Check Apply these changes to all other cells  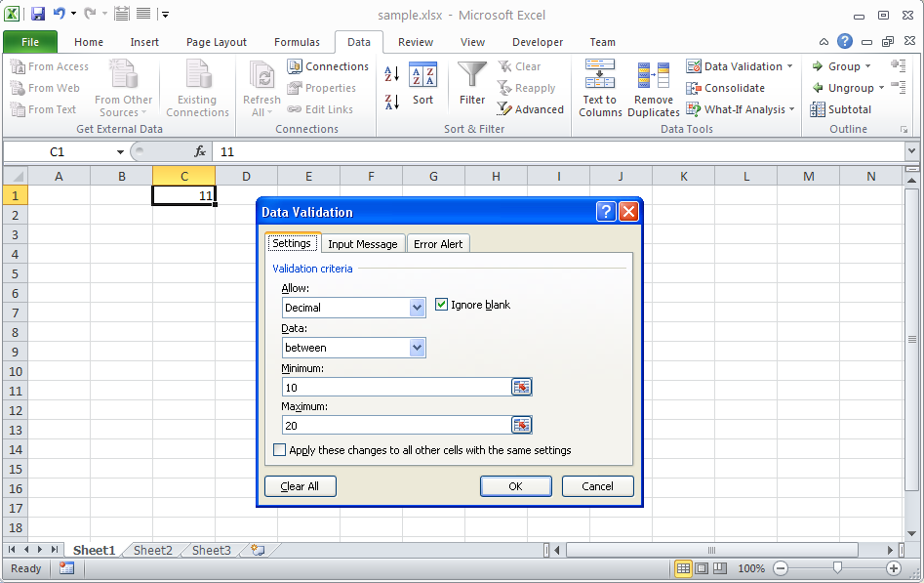click(280, 449)
